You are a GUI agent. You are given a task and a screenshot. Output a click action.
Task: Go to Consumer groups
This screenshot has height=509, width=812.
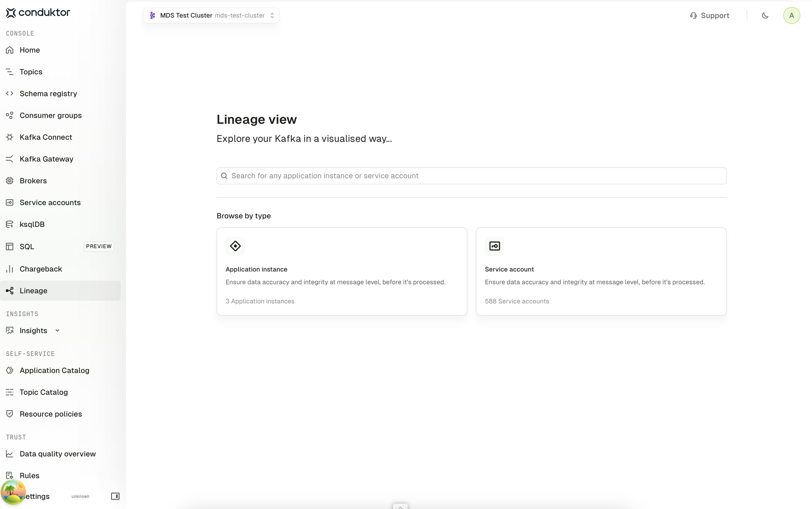60,115
